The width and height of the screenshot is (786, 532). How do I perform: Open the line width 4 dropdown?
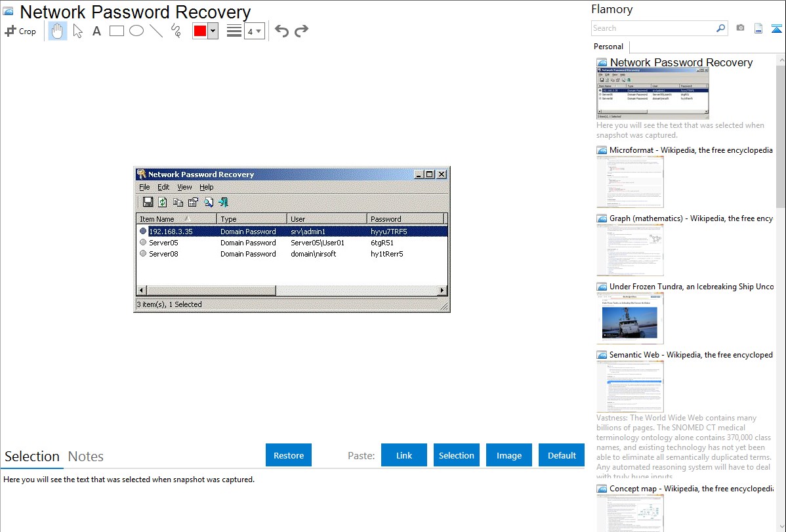[254, 31]
